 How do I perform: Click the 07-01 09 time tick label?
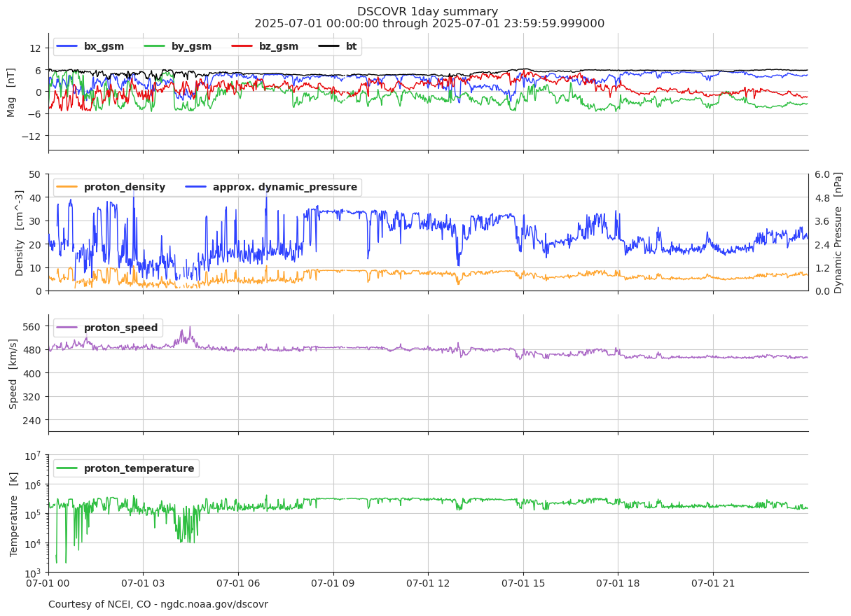coord(333,584)
